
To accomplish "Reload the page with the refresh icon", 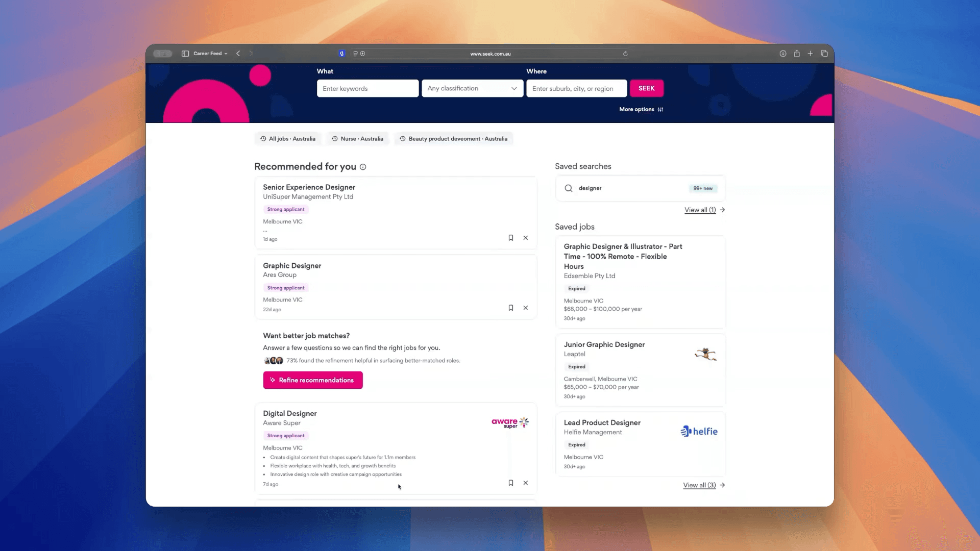I will pos(625,54).
